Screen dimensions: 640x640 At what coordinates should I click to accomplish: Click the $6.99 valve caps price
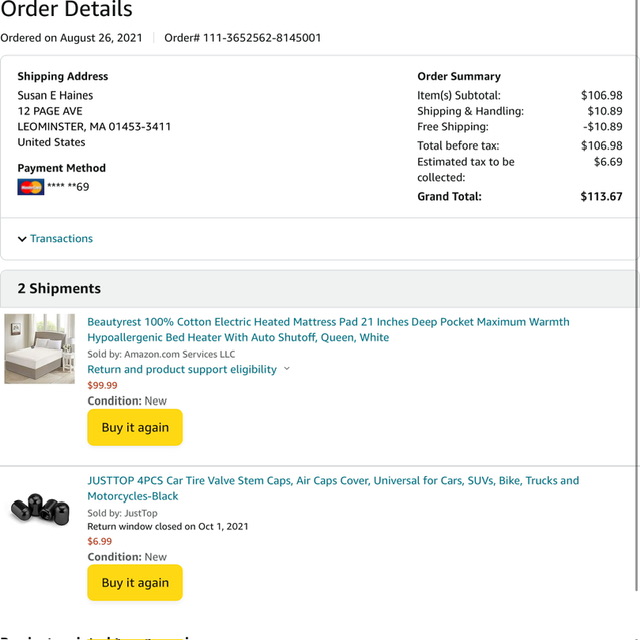point(100,541)
